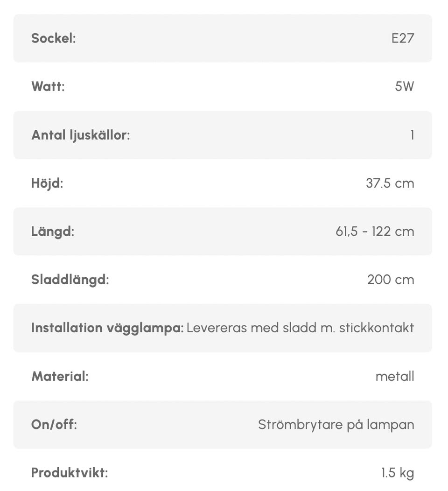Select the metall value text

[395, 376]
